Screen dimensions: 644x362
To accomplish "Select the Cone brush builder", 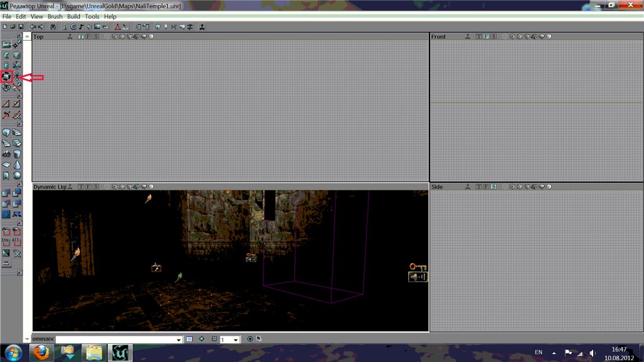I will (x=17, y=165).
